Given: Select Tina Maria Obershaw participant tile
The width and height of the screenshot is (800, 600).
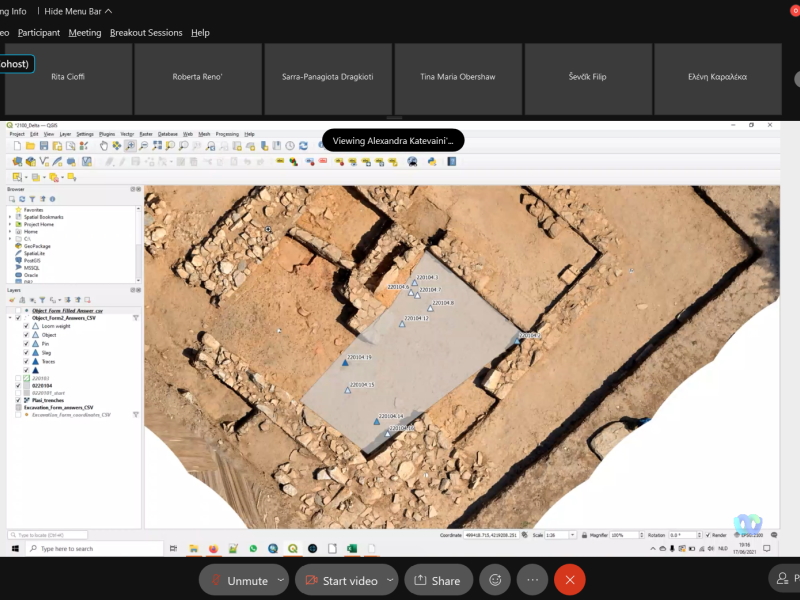Looking at the screenshot, I should [458, 79].
